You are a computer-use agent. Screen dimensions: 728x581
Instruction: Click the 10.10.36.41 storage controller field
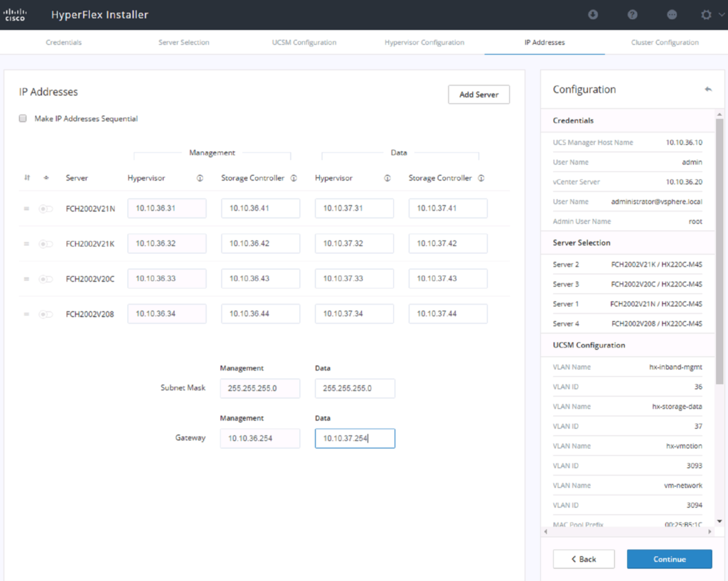coord(260,208)
